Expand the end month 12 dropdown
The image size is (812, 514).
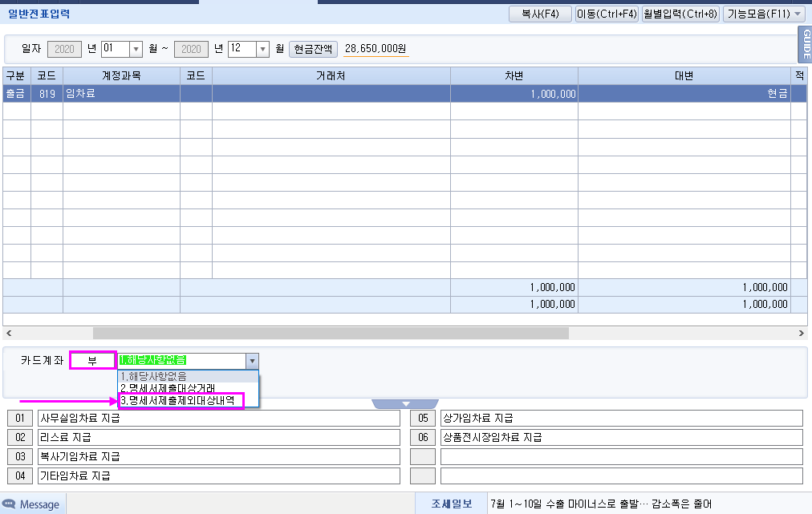(262, 49)
